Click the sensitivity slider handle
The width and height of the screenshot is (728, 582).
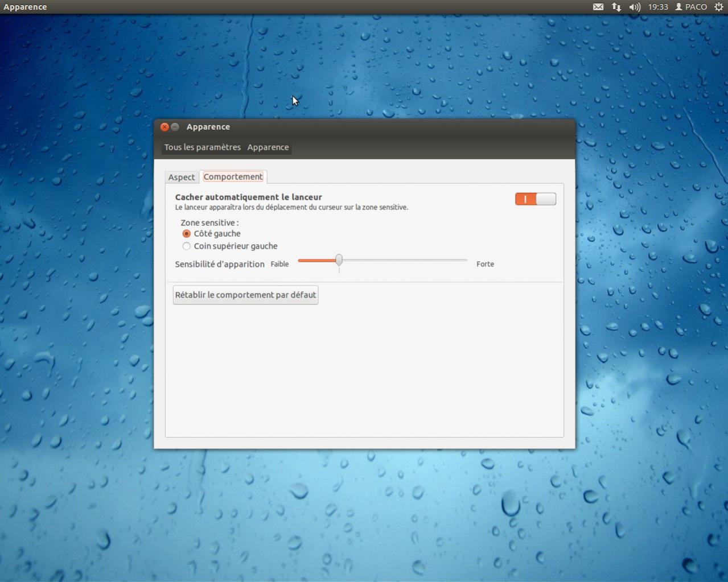(x=339, y=260)
